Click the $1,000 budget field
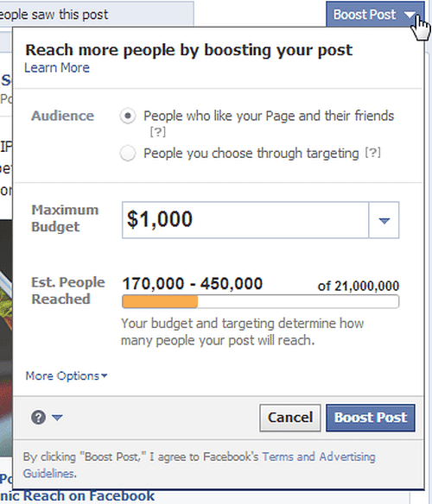The height and width of the screenshot is (504, 432). tap(245, 220)
